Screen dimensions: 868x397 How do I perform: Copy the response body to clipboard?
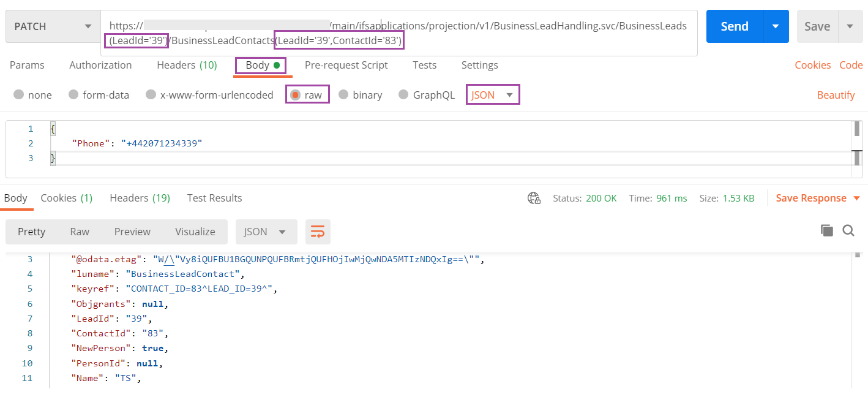[x=826, y=230]
